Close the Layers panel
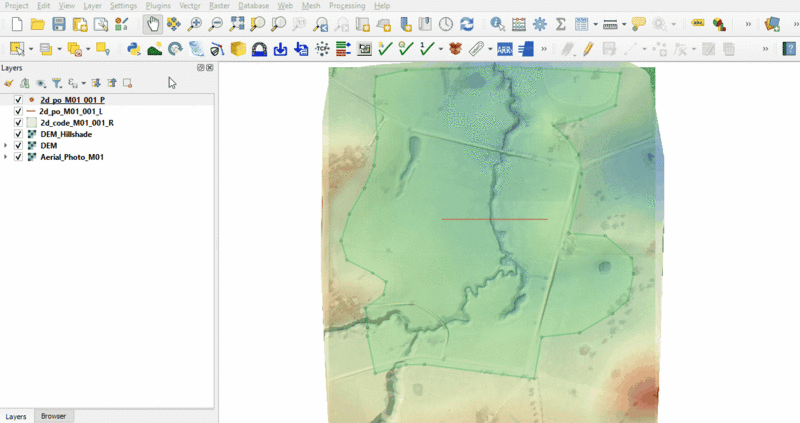800x423 pixels. pos(210,67)
